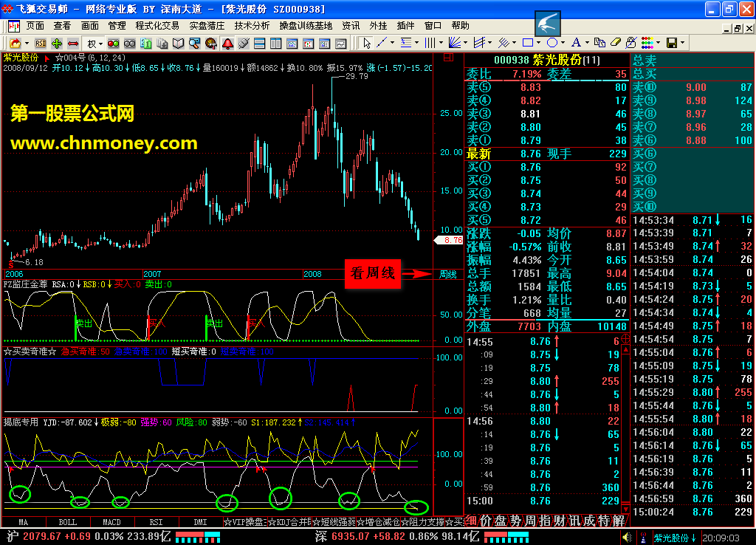Select the line drawing tool

[x=382, y=43]
